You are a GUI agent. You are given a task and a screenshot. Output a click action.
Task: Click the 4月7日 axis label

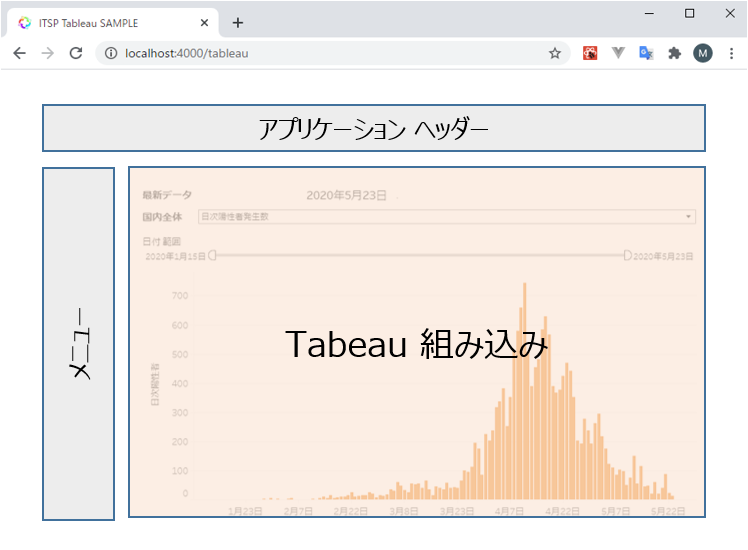[x=509, y=511]
